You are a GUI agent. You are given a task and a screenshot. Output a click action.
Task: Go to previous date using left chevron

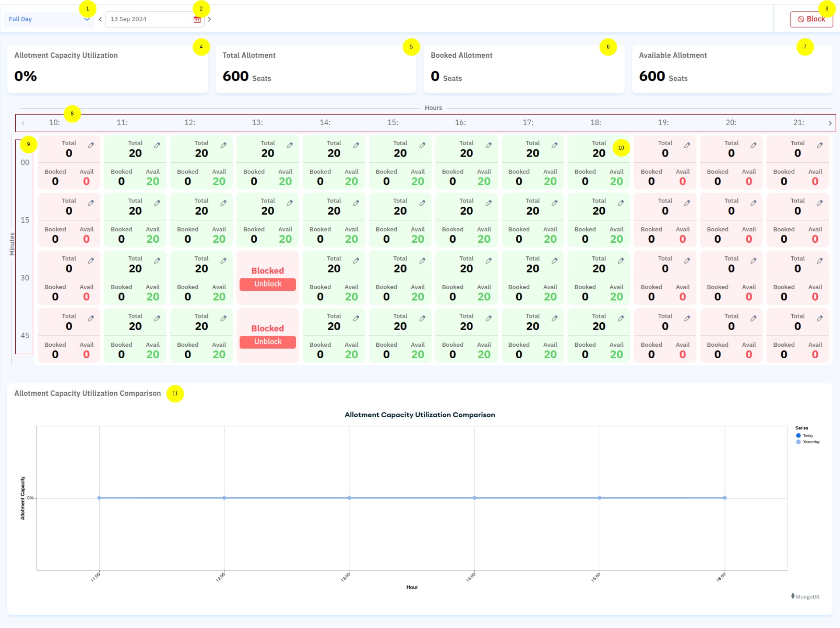(x=100, y=19)
